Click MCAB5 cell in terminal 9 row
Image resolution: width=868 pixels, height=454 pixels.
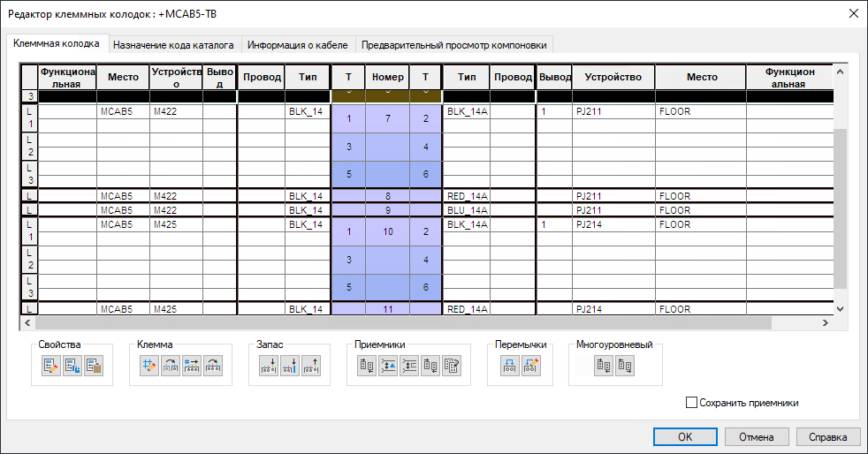click(123, 210)
